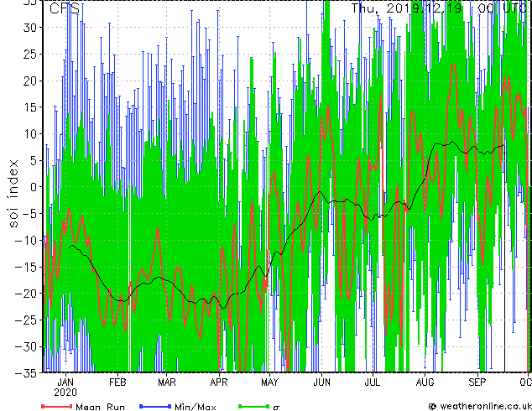
Task: Click the AUG x-axis label
Action: [425, 382]
